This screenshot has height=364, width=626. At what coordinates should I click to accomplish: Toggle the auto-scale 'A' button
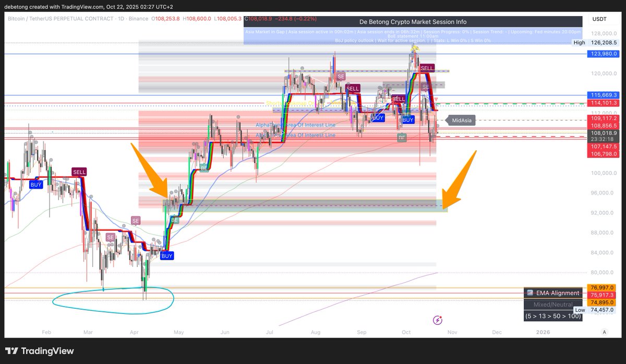[604, 332]
